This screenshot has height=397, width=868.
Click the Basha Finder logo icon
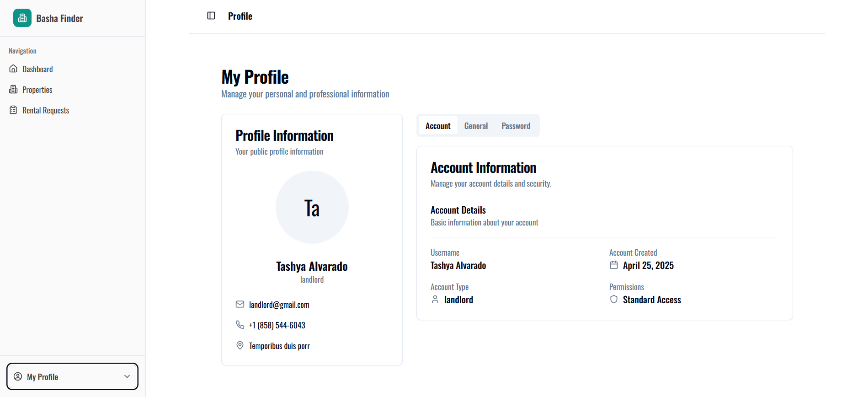(x=22, y=18)
